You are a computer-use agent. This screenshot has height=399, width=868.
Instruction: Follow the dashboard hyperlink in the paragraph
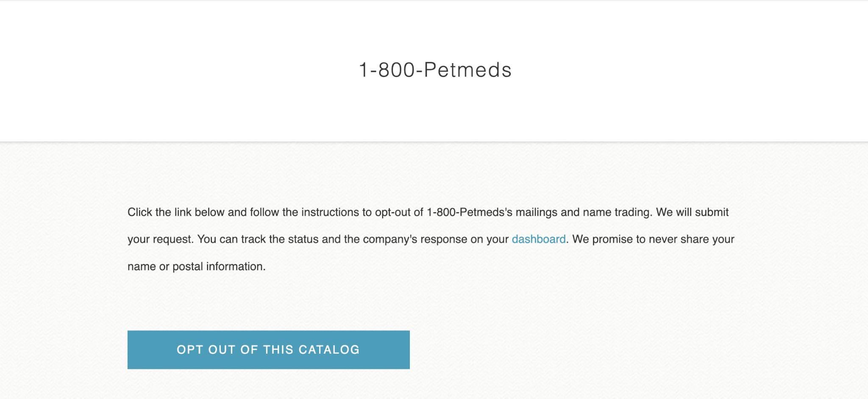pyautogui.click(x=538, y=239)
